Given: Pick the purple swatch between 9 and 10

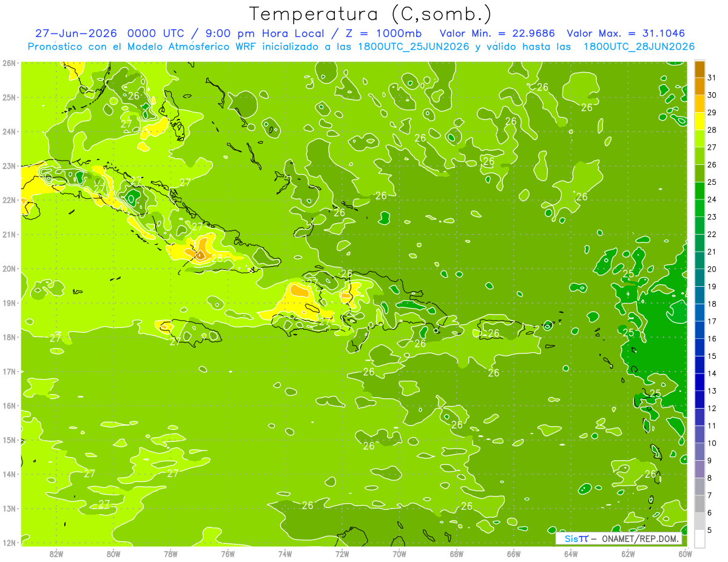Looking at the screenshot, I should pyautogui.click(x=699, y=452).
